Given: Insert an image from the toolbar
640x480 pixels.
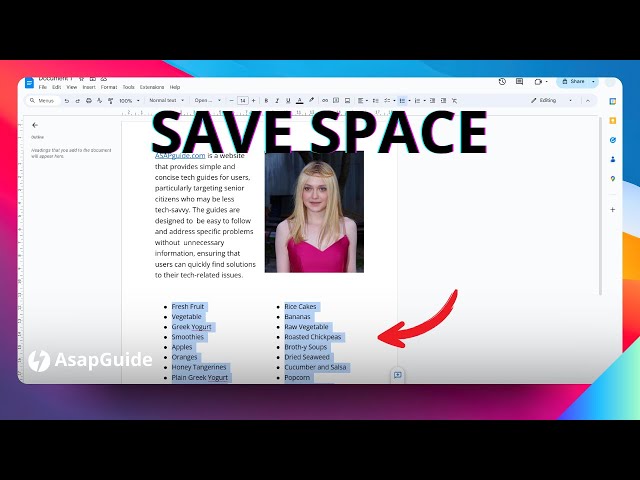Looking at the screenshot, I should [347, 100].
